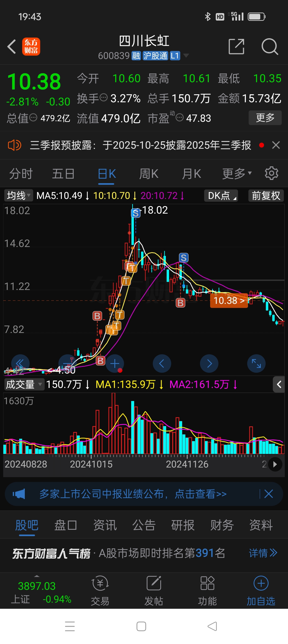Close the mid-year results banner

[269, 494]
